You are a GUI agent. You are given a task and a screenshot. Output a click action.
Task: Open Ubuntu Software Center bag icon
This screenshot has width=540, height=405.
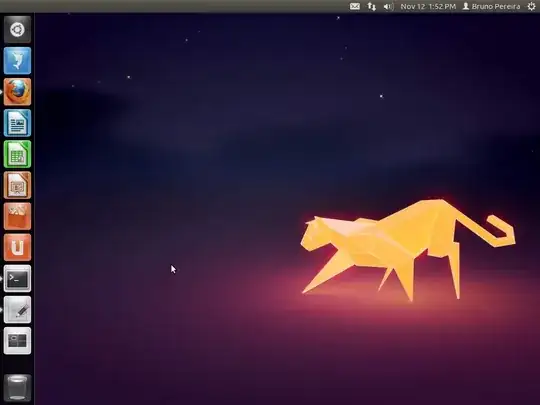click(x=17, y=216)
